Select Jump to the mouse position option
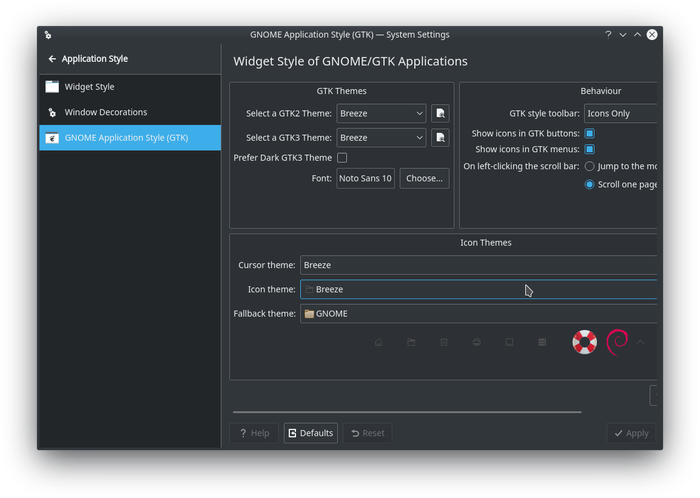 point(590,166)
